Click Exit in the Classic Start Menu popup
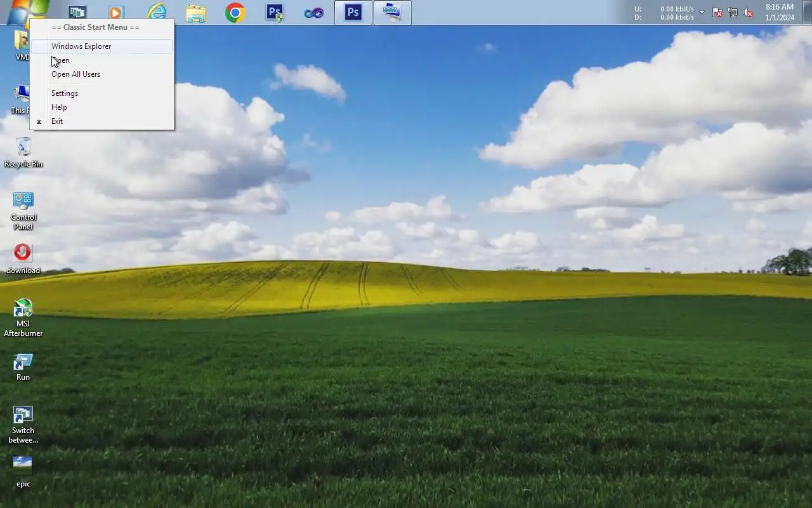Screen dimensions: 812x508 (x=101, y=121)
